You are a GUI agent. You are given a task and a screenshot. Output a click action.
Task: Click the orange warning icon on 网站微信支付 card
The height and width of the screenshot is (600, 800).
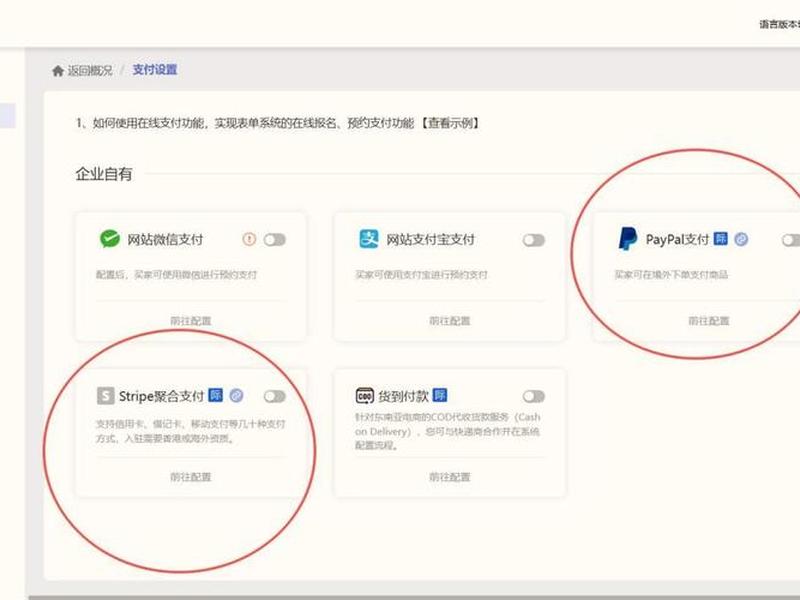[x=249, y=239]
